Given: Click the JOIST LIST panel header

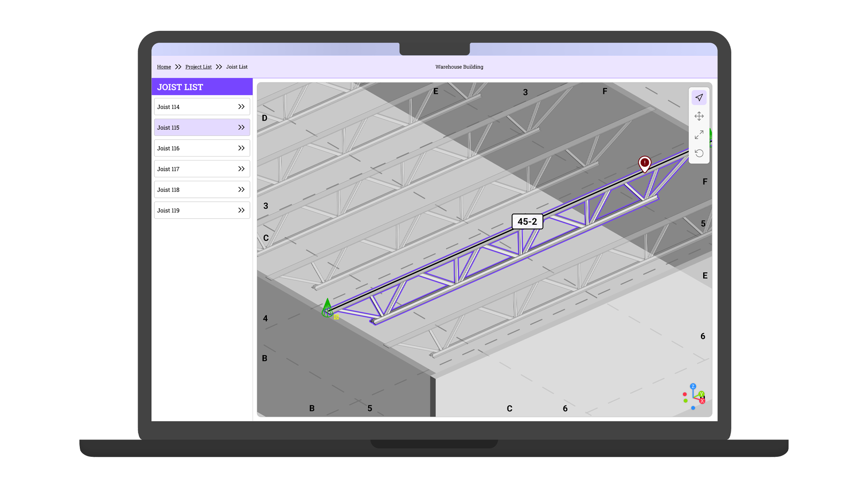Looking at the screenshot, I should click(202, 87).
